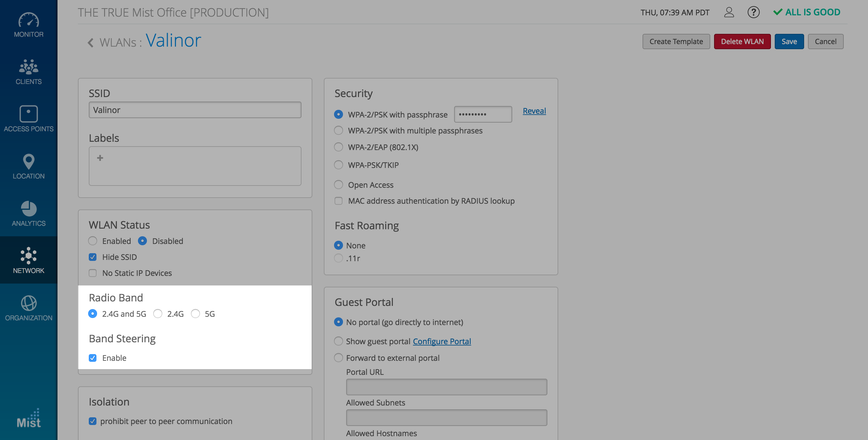Image resolution: width=868 pixels, height=440 pixels.
Task: Click the Reveal passphrase link
Action: coord(534,111)
